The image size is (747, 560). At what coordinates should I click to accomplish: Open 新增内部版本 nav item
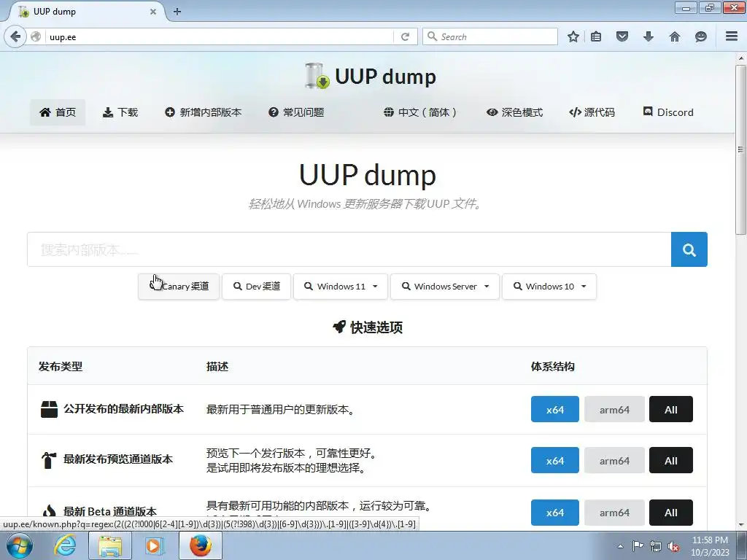203,112
